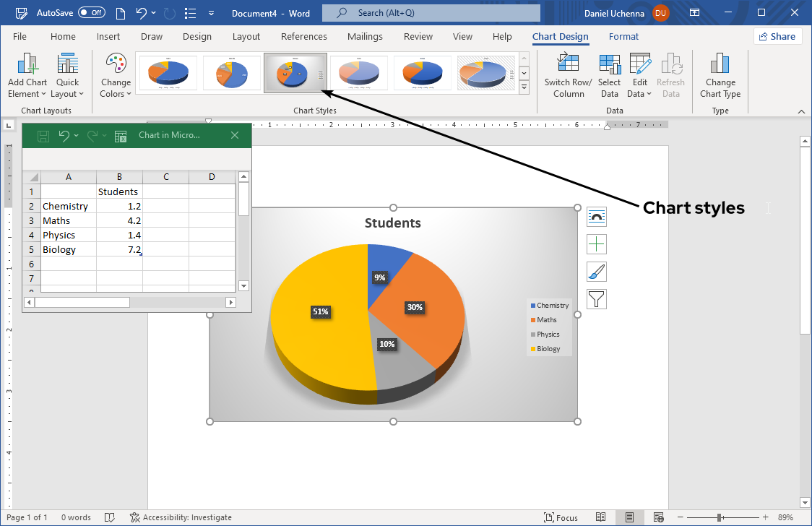Open the Chart Filters funnel icon
Screen dimensions: 812x526
pyautogui.click(x=596, y=298)
